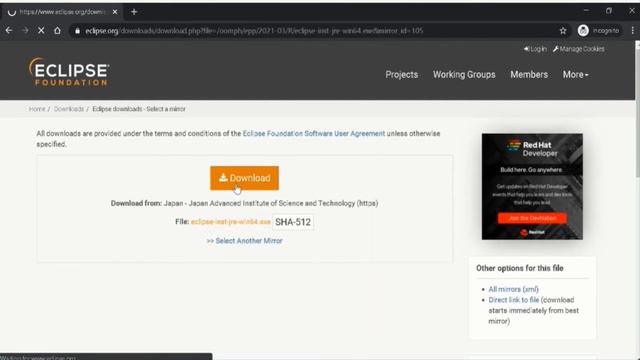
Task: Click 'Eclipse downloads - Select a mirror' breadcrumb text
Action: [139, 109]
